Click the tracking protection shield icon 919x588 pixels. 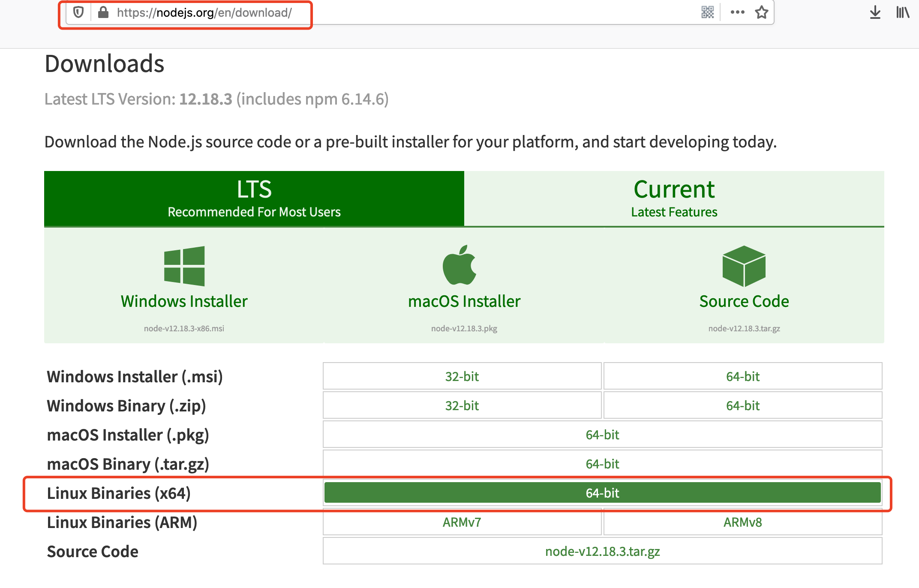78,12
